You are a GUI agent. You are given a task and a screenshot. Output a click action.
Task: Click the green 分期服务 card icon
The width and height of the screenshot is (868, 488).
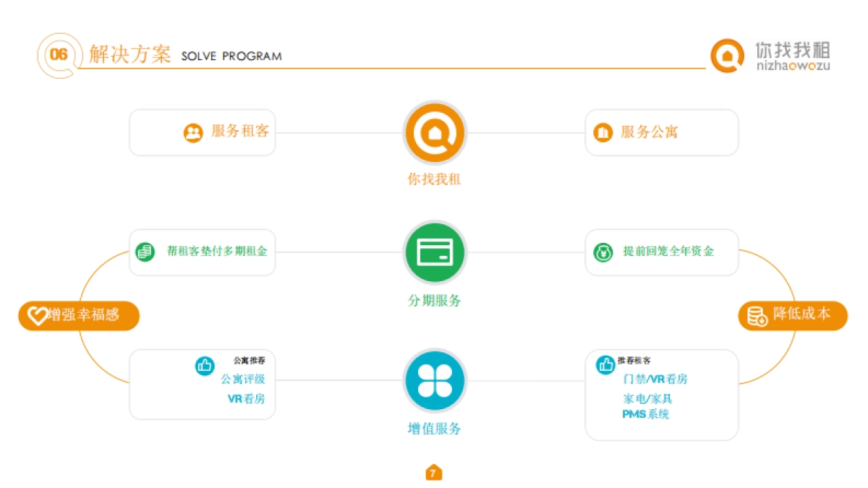tap(434, 252)
